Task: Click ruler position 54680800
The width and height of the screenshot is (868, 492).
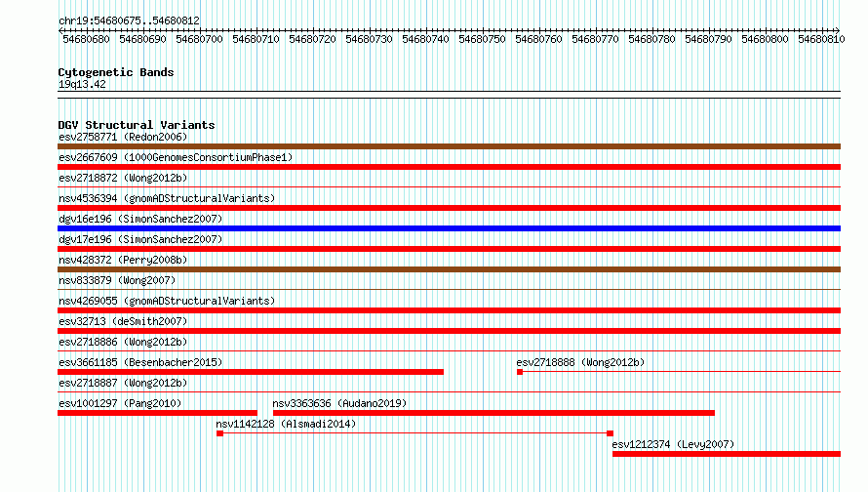Action: [x=765, y=39]
